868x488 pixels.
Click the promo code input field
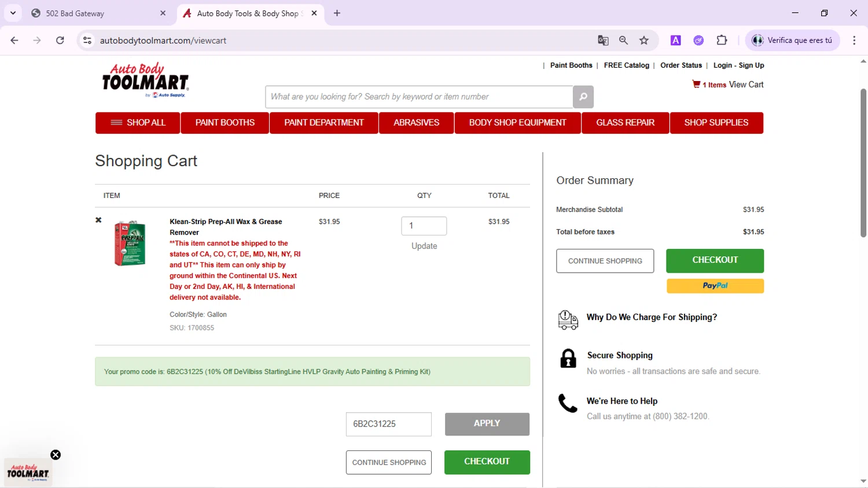(x=389, y=424)
